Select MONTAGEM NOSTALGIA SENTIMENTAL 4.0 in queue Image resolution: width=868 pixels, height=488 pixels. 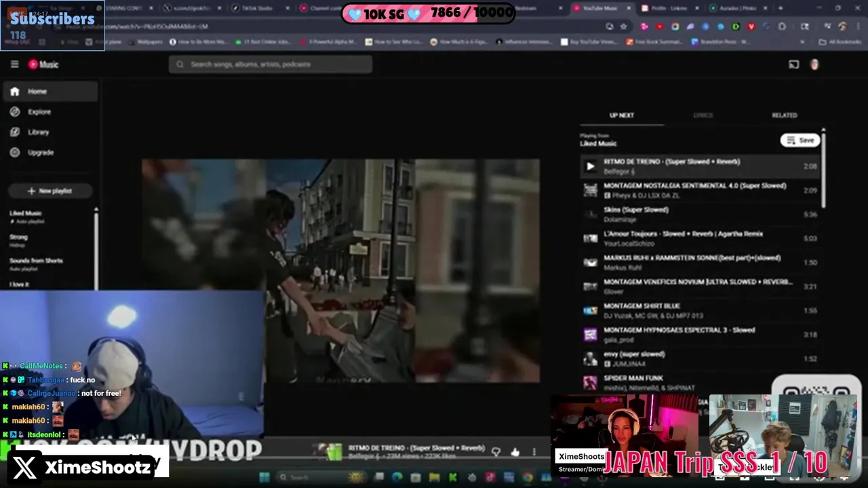[x=700, y=190]
